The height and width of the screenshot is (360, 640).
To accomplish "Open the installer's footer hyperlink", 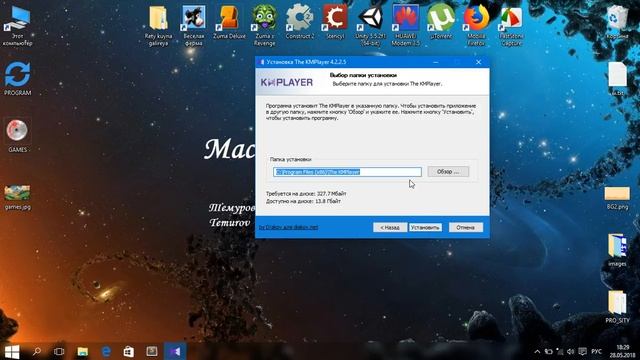I will point(289,227).
